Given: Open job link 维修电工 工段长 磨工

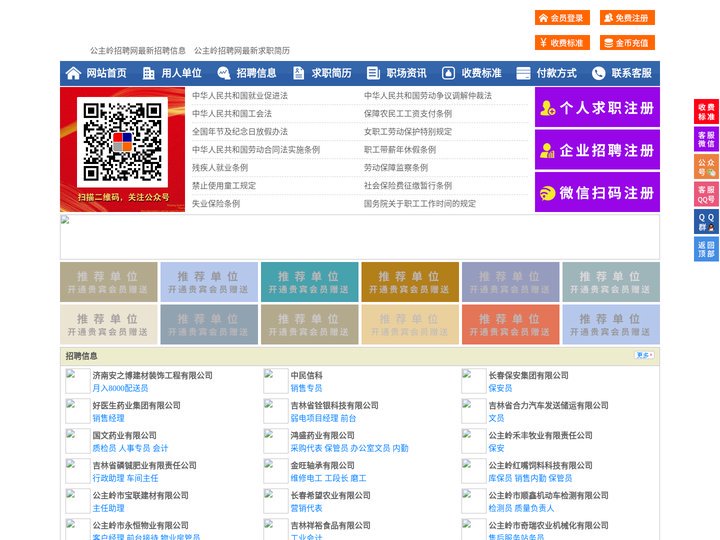Looking at the screenshot, I should tap(328, 478).
